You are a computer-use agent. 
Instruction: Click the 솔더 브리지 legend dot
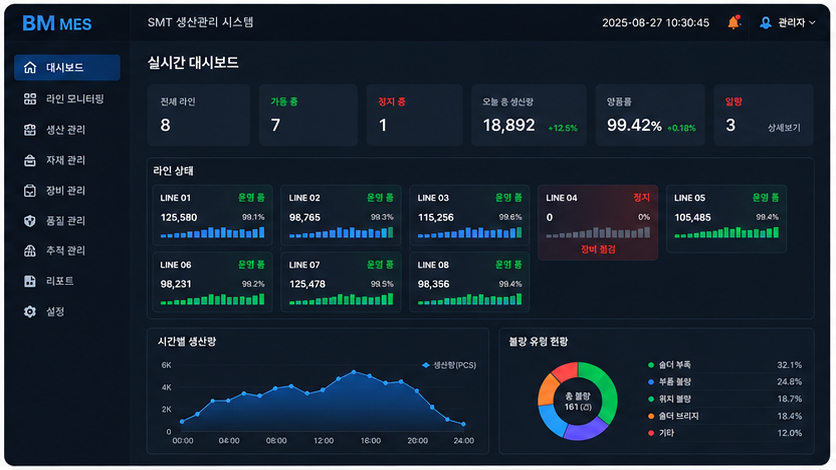coord(651,416)
